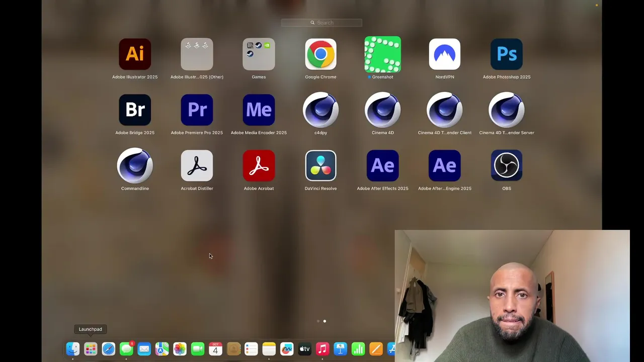Launch Adobe After Effects 2025

(x=382, y=165)
